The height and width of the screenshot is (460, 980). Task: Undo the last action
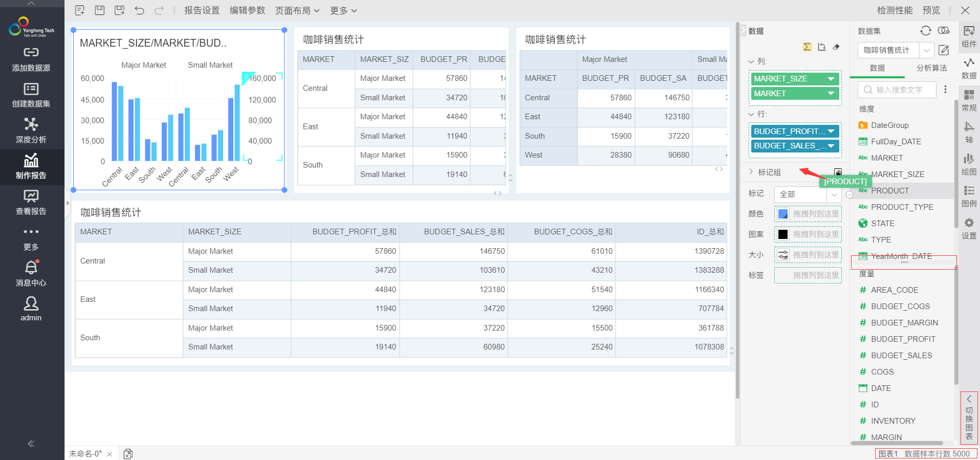click(139, 10)
